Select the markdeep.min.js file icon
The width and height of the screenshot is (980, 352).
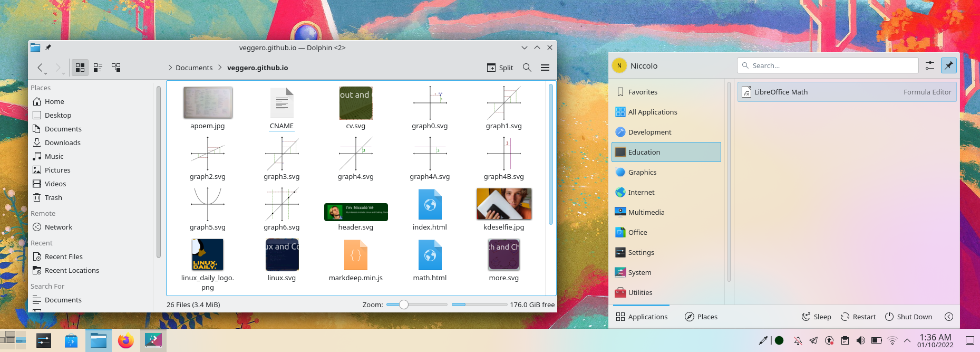[x=356, y=255]
